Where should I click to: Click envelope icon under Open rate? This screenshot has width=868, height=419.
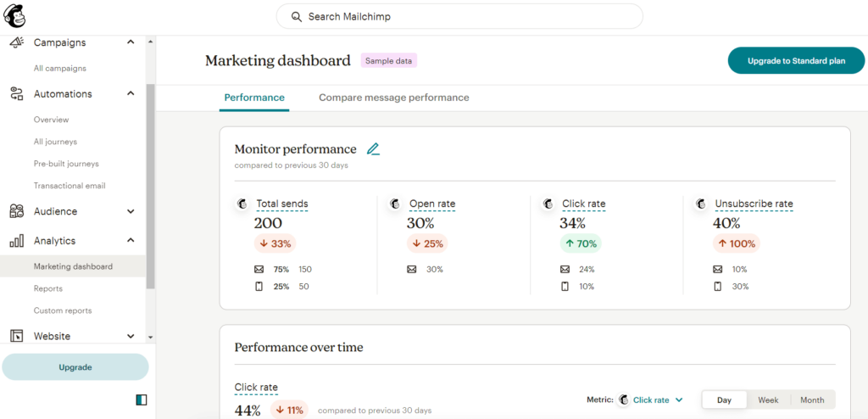(x=411, y=270)
